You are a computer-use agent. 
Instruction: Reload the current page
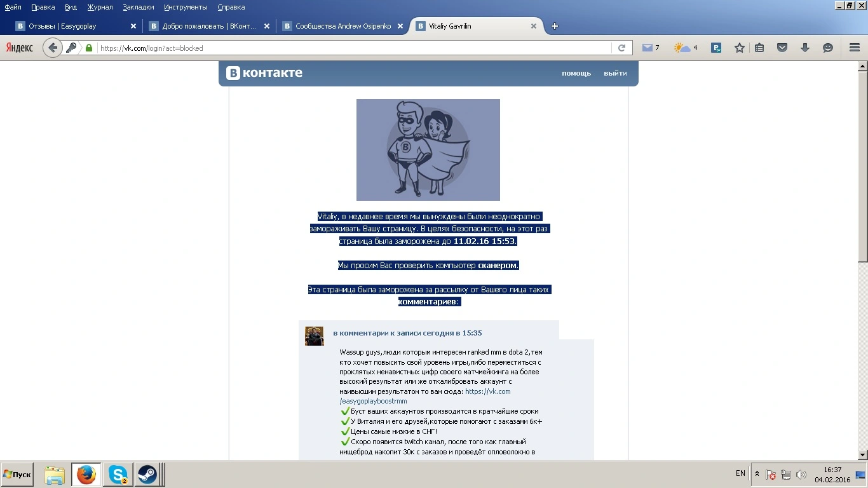[x=621, y=48]
